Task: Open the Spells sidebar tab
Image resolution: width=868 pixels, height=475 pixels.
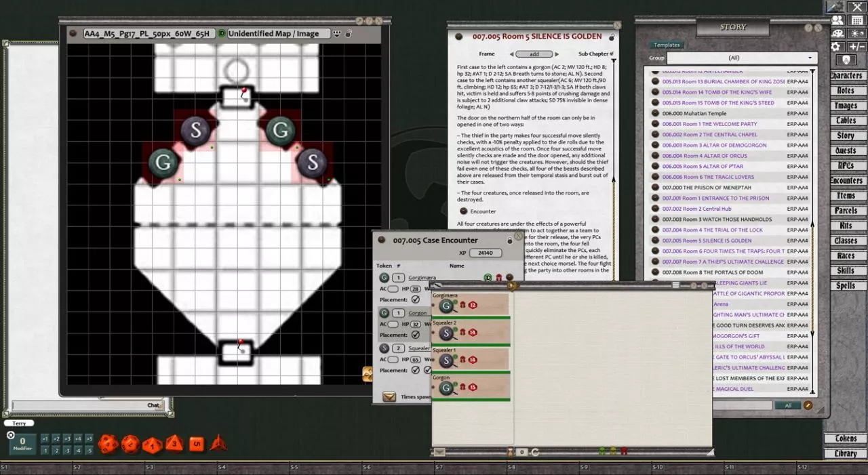Action: [x=846, y=286]
